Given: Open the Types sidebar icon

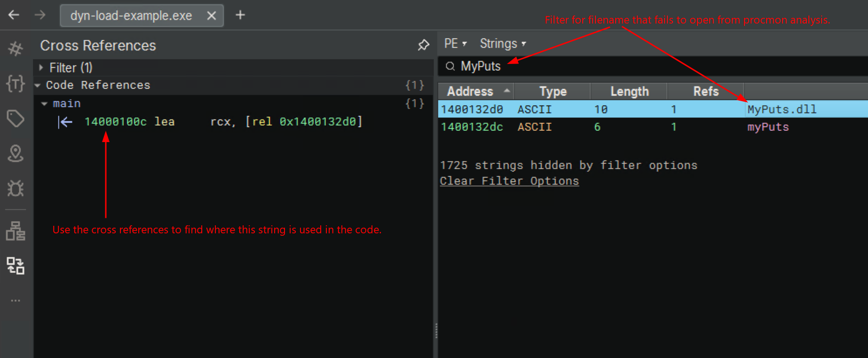Looking at the screenshot, I should click(16, 84).
